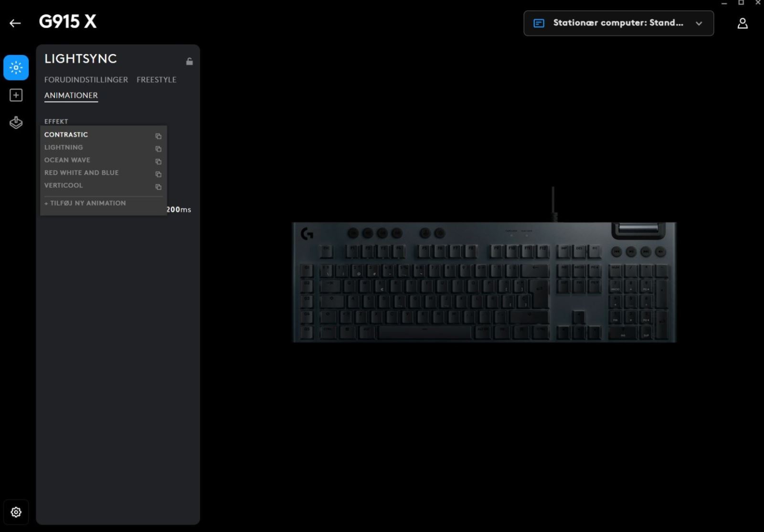764x532 pixels.
Task: Open the Stationær computer profile dropdown
Action: point(618,23)
